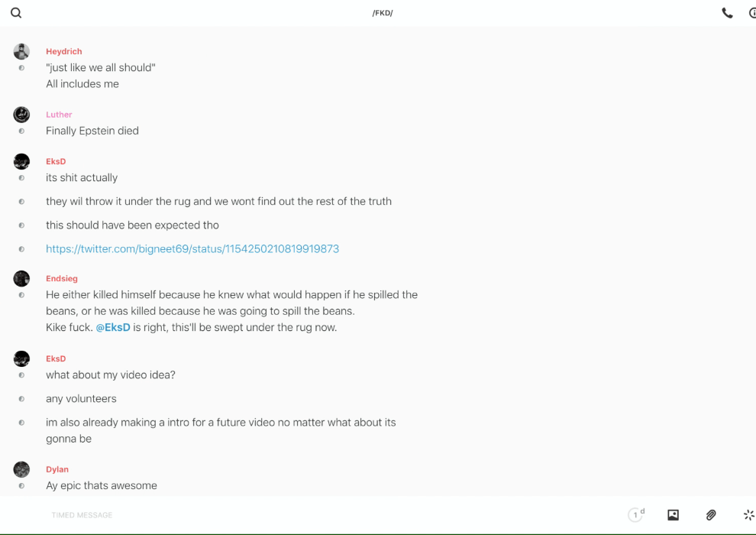Open the conversation search

point(16,13)
